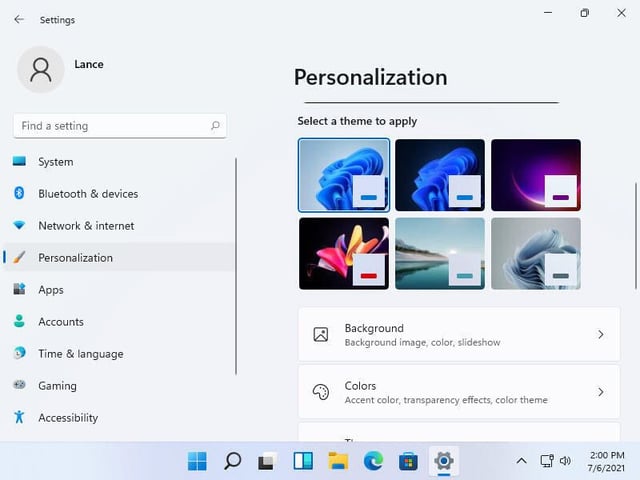This screenshot has height=480, width=640.
Task: Open Colors accent and transparency option
Action: 459,392
